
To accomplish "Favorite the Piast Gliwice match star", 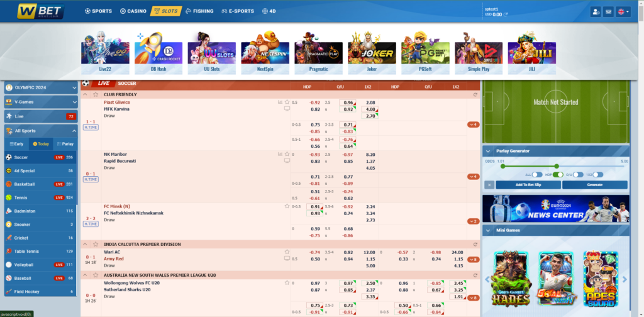I will (287, 102).
